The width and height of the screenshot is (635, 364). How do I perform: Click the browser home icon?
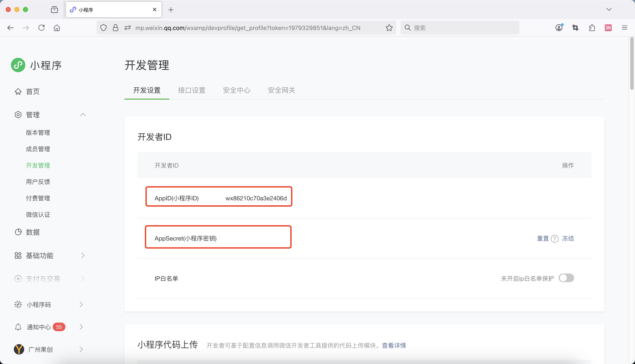tap(57, 28)
